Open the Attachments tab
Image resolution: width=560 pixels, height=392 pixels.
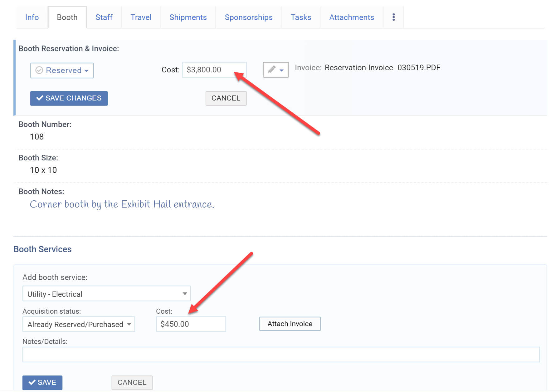coord(351,17)
